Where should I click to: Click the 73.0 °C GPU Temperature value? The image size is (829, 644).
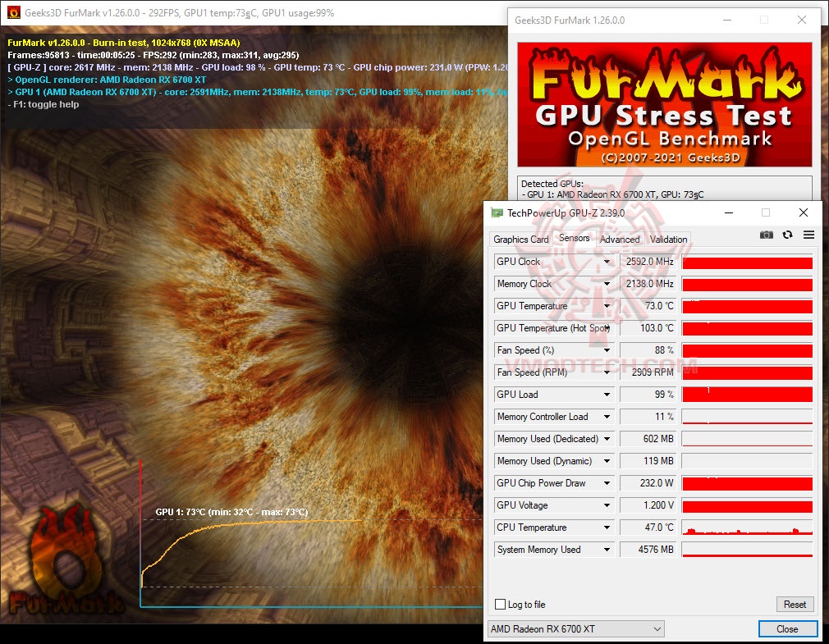coord(648,306)
